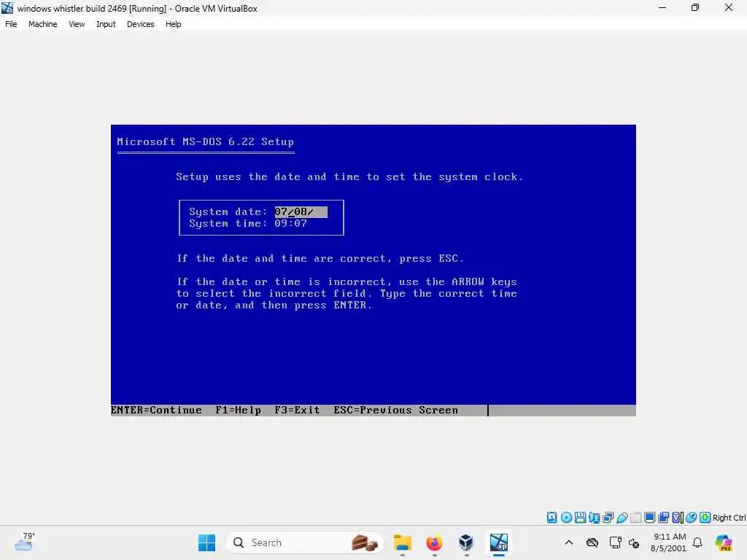The height and width of the screenshot is (560, 747).
Task: Click the cake icon in Search box
Action: pyautogui.click(x=365, y=542)
